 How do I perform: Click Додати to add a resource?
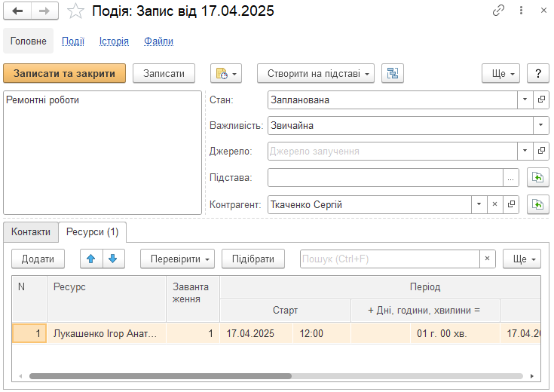[38, 259]
